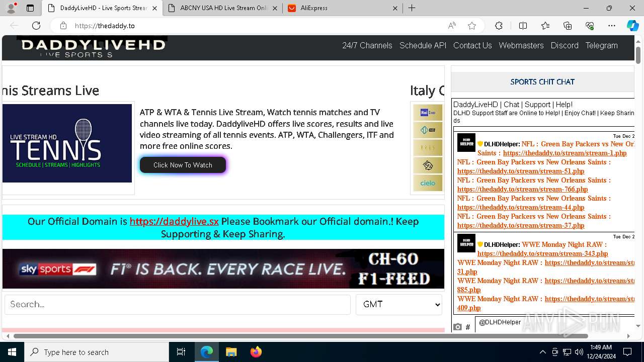Select the Cielo channel logo
The image size is (644, 362).
(428, 183)
